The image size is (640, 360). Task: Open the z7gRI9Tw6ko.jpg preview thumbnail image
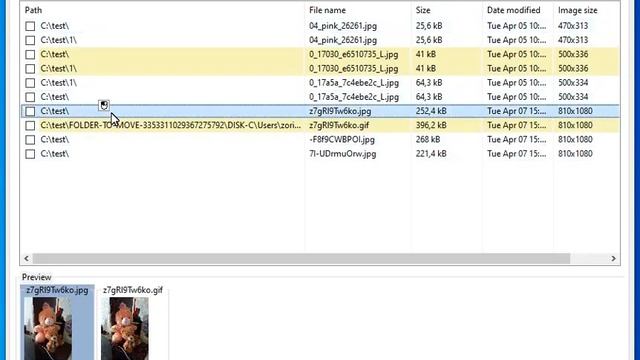coord(48,329)
